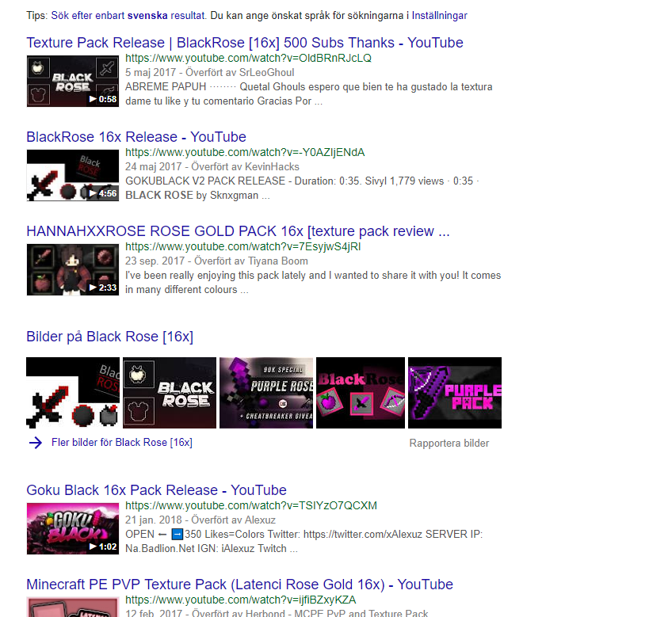
Task: Click the arrow icon beside 'Fler bilder'
Action: tap(36, 443)
